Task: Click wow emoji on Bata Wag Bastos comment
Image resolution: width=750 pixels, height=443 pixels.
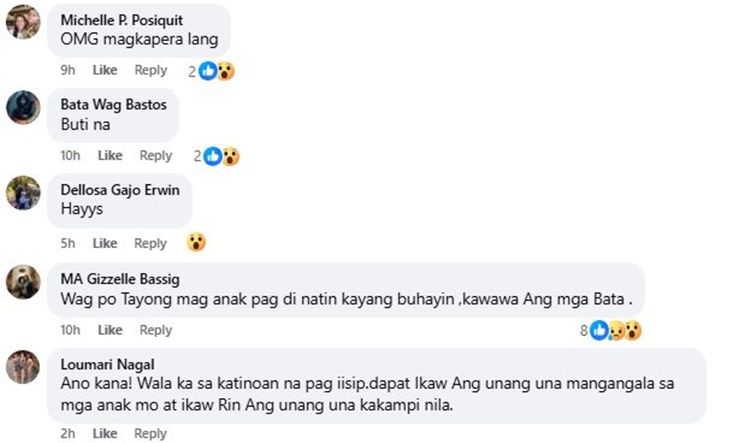Action: point(231,156)
